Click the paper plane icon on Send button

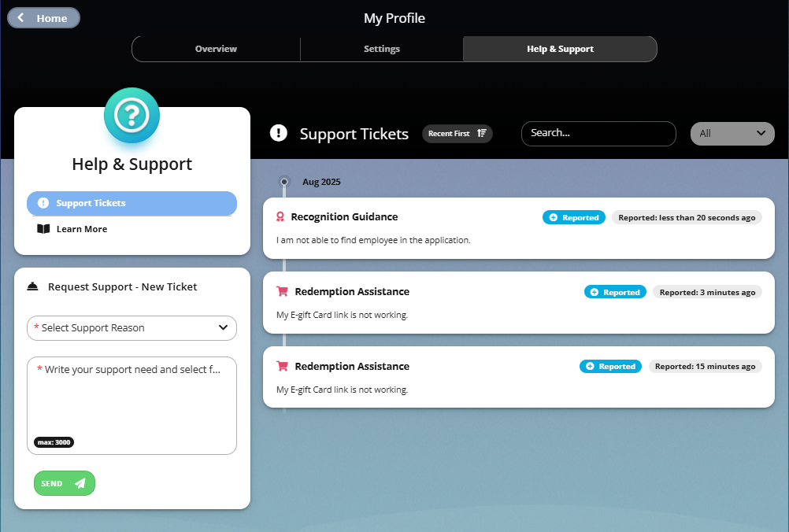80,483
